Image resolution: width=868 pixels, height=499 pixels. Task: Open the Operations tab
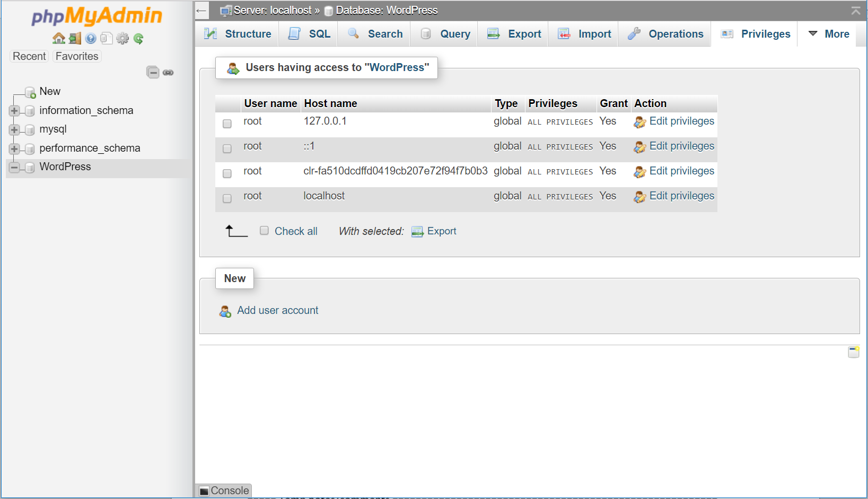click(665, 34)
